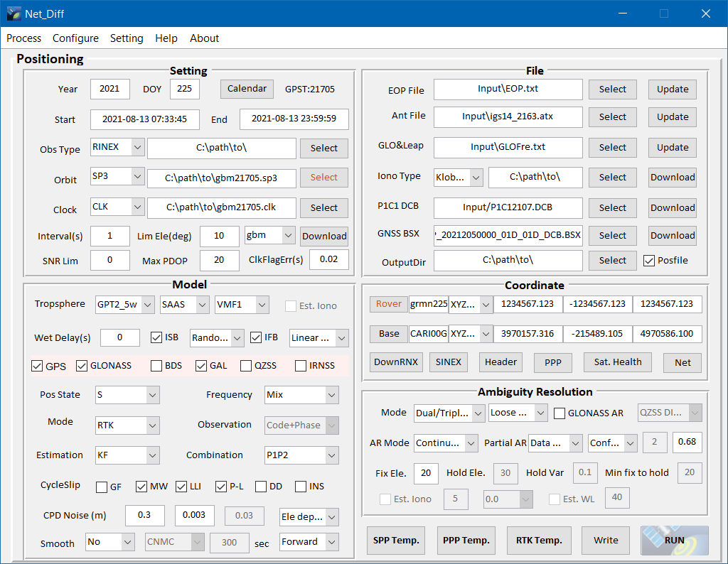The height and width of the screenshot is (564, 728).
Task: Open the GPT2_5w troposphere dropdown
Action: 124,305
